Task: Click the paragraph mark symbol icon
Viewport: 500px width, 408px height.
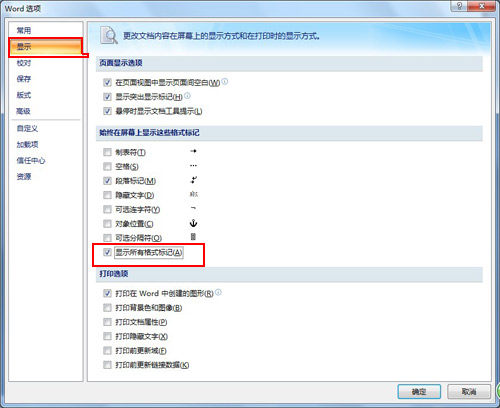Action: click(x=193, y=180)
